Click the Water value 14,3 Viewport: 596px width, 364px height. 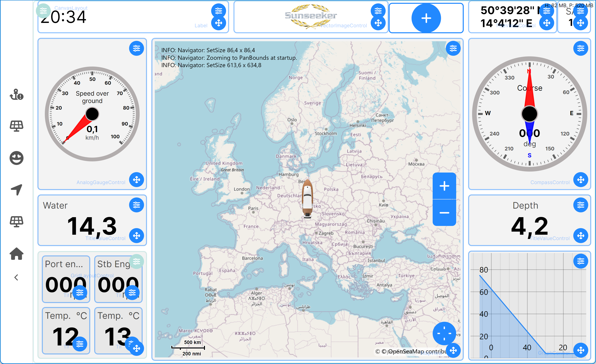[x=92, y=227]
